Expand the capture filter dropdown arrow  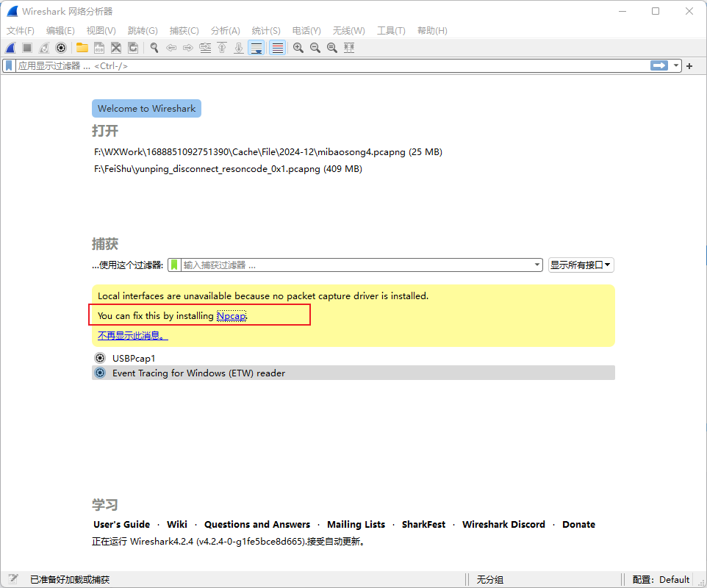coord(537,265)
